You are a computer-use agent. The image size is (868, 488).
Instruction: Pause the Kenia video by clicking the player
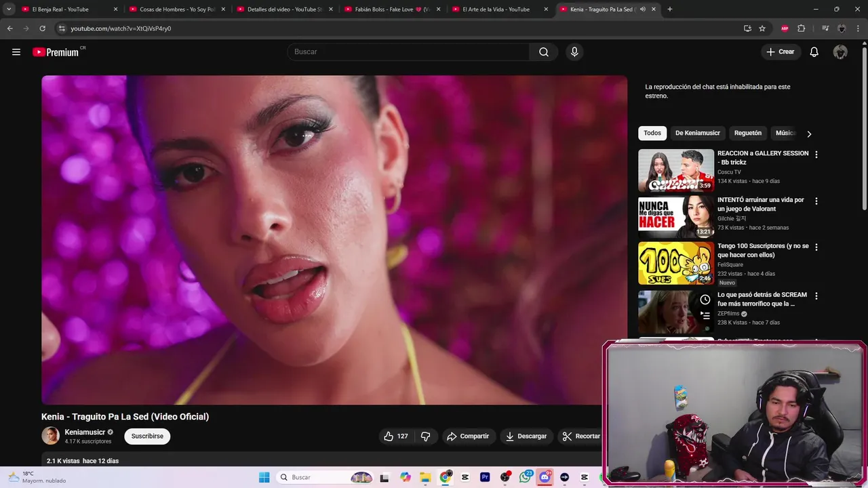click(334, 240)
